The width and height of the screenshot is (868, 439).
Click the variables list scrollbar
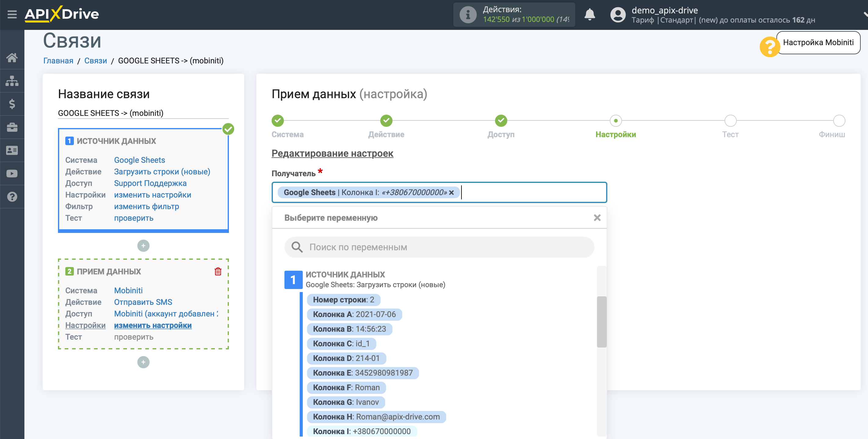602,322
